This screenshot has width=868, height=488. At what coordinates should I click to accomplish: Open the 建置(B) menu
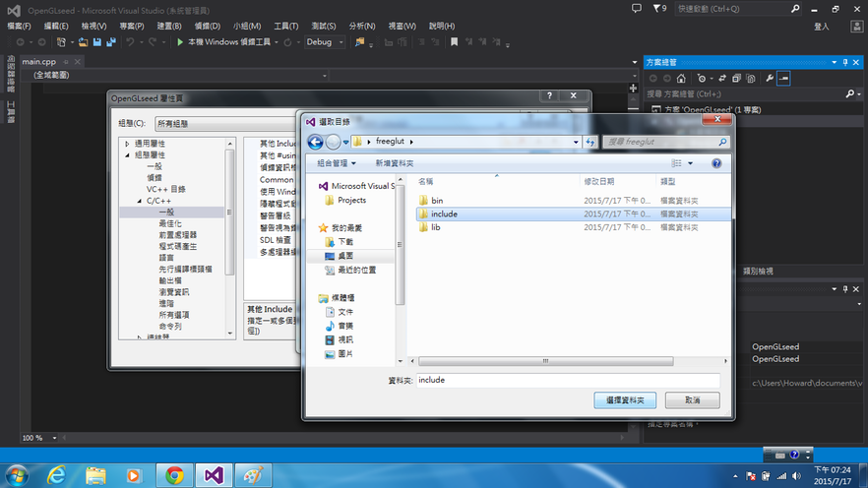169,26
